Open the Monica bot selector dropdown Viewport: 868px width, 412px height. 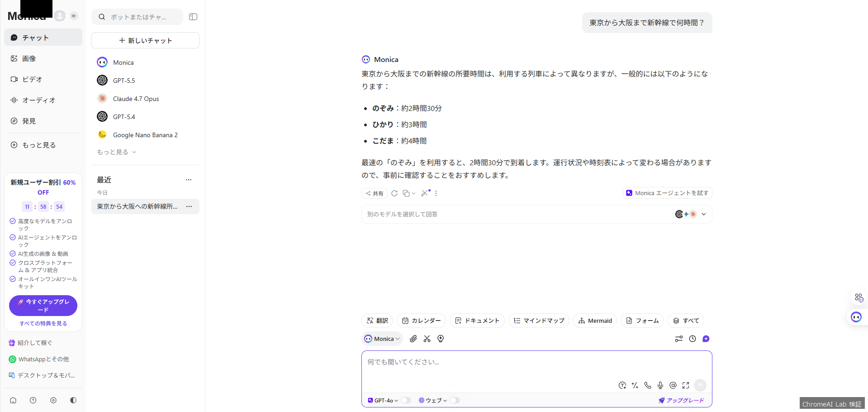382,339
